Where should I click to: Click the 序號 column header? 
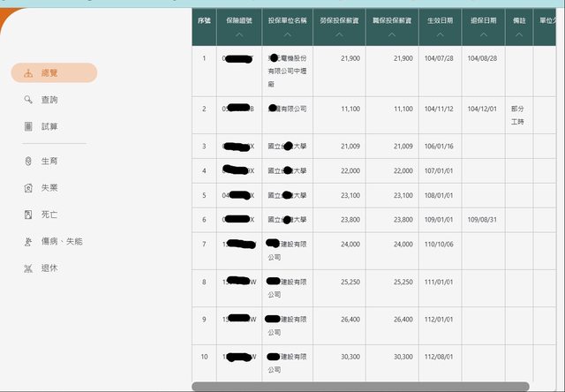point(204,19)
